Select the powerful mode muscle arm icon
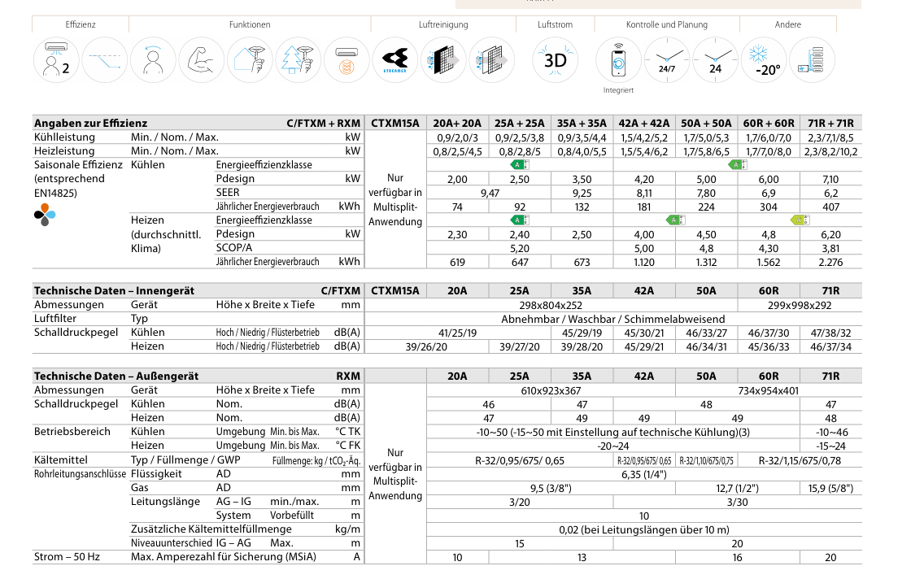 [x=202, y=59]
